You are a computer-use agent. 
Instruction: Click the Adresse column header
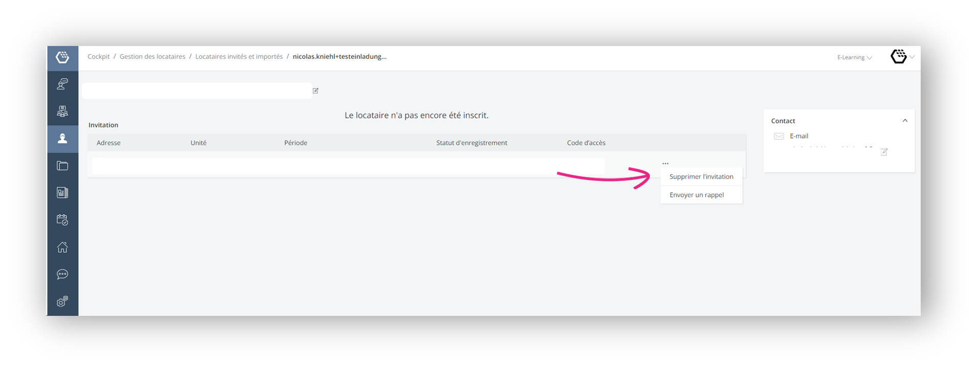[108, 143]
